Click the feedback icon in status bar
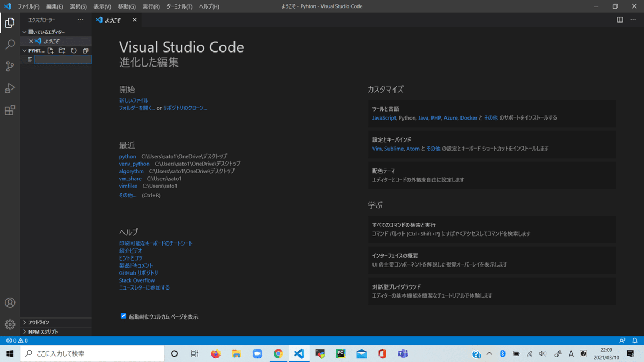The width and height of the screenshot is (644, 362). tap(622, 341)
